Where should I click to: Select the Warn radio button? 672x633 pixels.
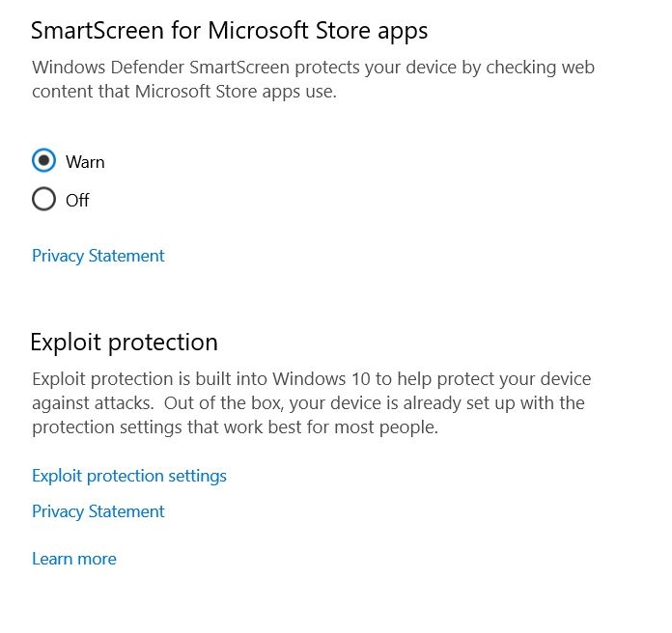point(43,161)
